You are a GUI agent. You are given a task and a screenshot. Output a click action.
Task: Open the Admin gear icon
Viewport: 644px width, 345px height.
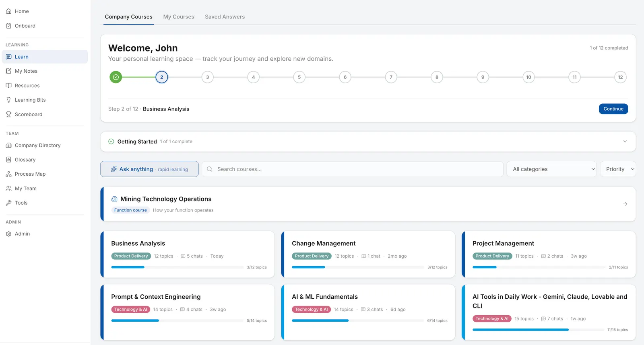click(x=8, y=234)
